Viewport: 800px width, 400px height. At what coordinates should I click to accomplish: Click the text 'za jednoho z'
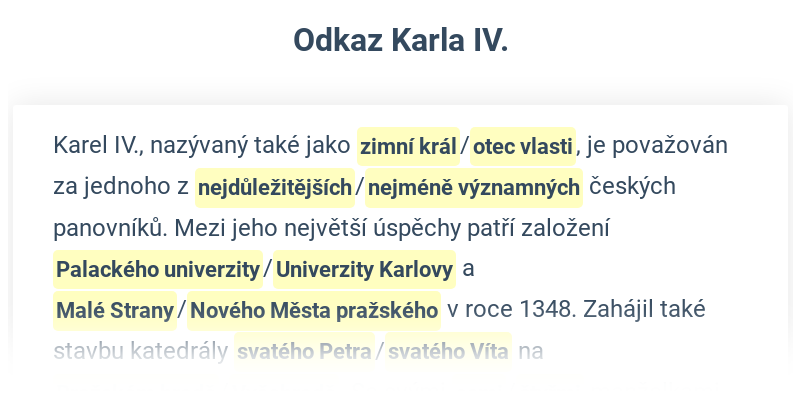pos(121,187)
